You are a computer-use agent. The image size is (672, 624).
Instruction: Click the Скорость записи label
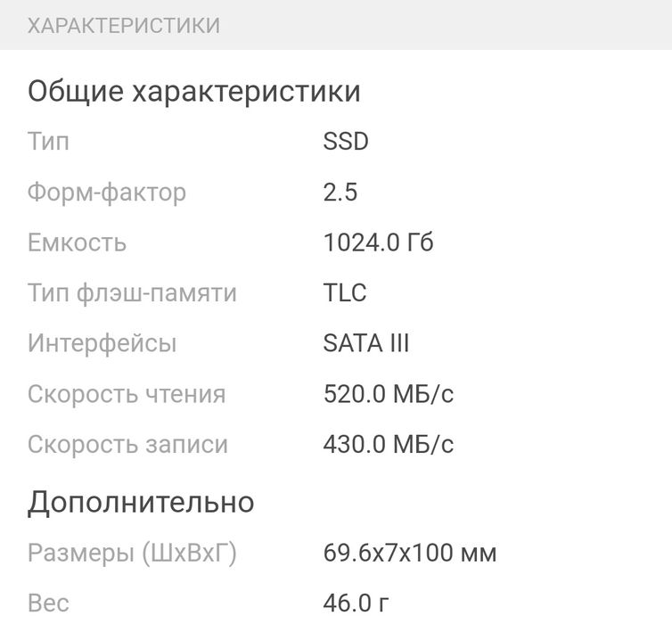click(x=127, y=444)
